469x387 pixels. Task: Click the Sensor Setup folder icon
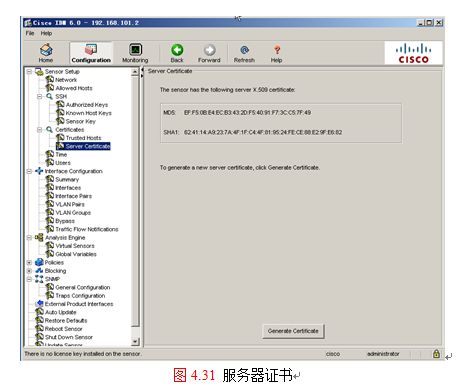pos(39,71)
